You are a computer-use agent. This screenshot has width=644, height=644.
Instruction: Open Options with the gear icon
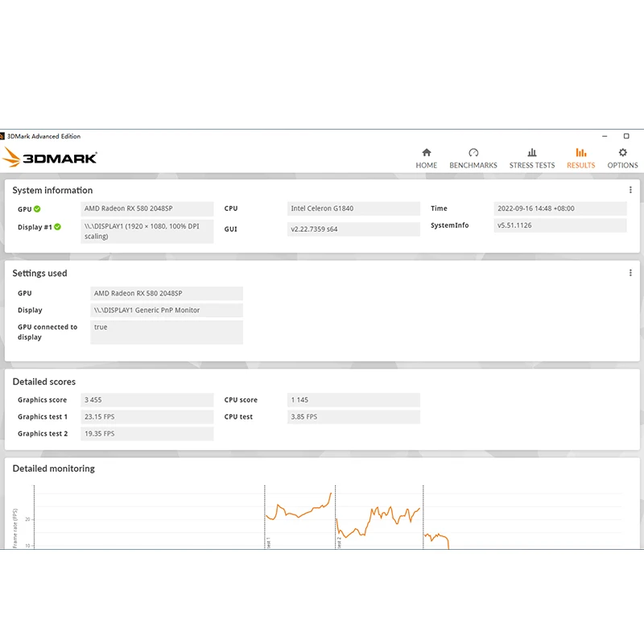(622, 153)
